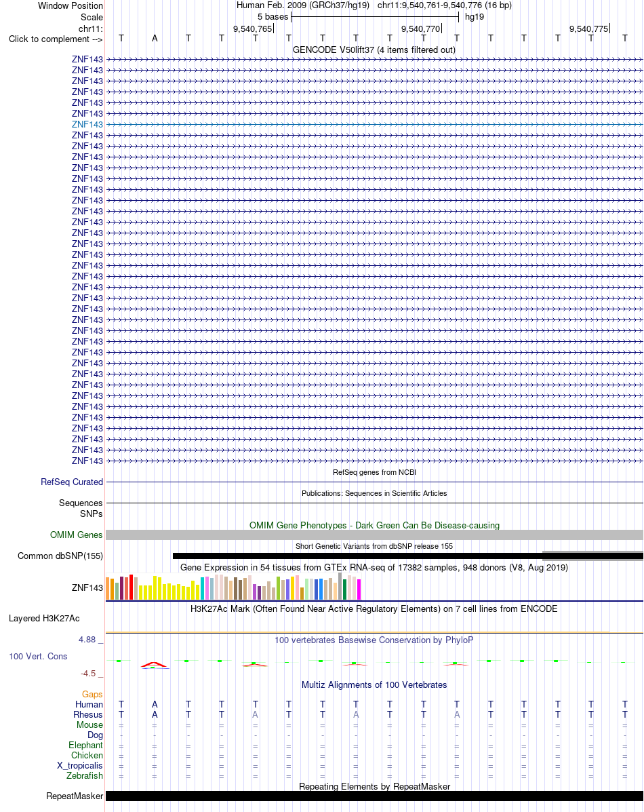
Task: Click the gray OMIM Genes item bar
Action: click(x=374, y=535)
